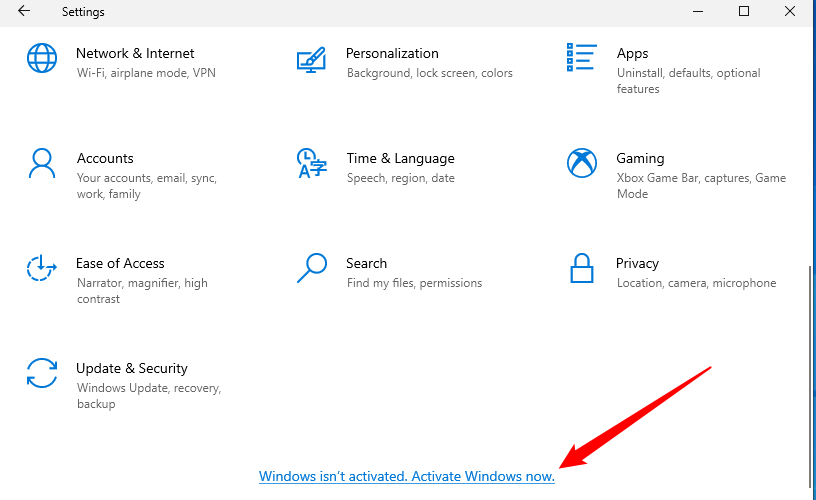Viewport: 816px width, 500px height.
Task: Click the 'Activate Windows now' link
Action: point(406,477)
